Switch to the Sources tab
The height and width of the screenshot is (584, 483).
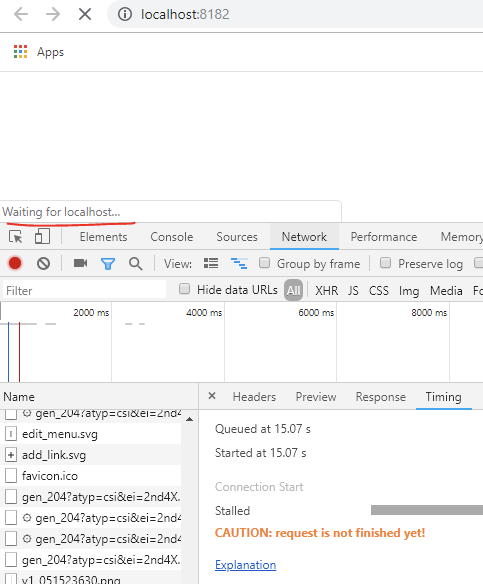[x=237, y=237]
